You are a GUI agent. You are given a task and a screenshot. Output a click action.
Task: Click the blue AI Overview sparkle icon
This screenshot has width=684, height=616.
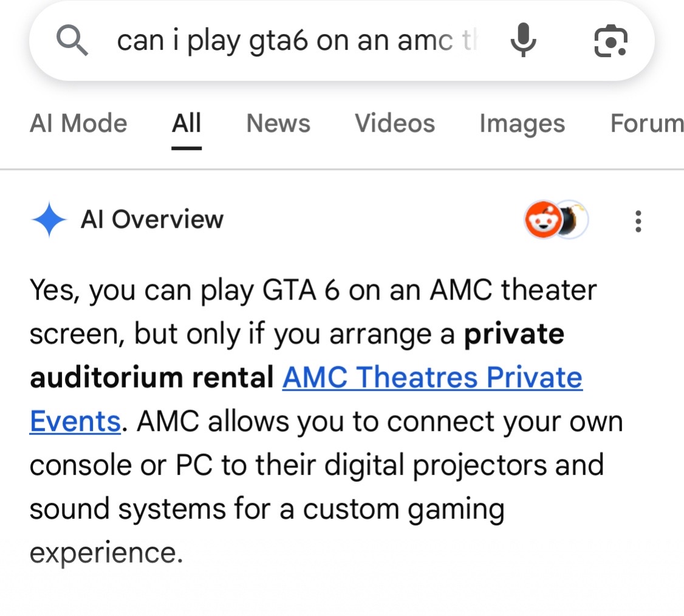click(49, 219)
